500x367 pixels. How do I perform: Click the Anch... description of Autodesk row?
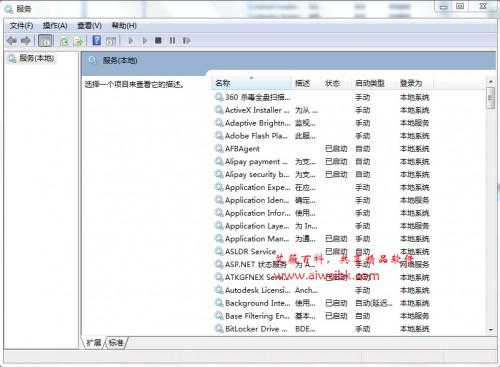pos(306,290)
